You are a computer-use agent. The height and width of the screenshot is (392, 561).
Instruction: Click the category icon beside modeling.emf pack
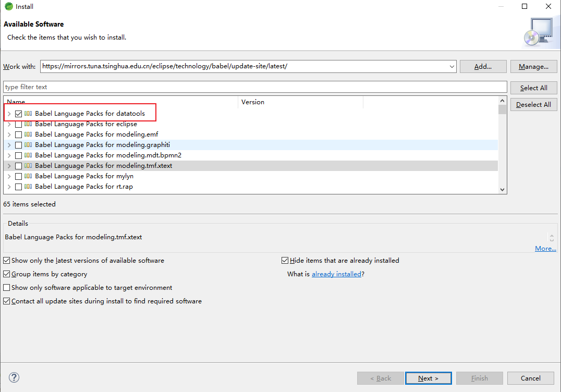point(28,134)
